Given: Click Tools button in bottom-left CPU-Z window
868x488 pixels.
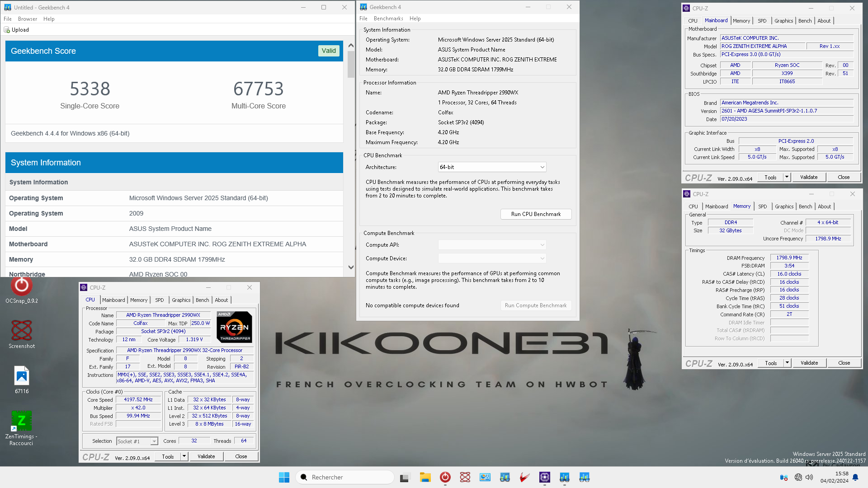Looking at the screenshot, I should click(x=168, y=456).
